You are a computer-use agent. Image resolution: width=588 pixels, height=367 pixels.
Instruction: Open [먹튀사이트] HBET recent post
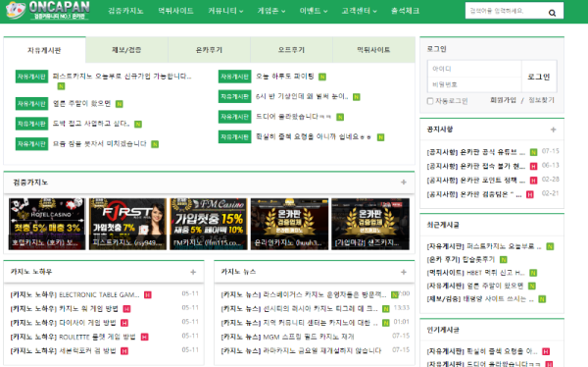(475, 273)
